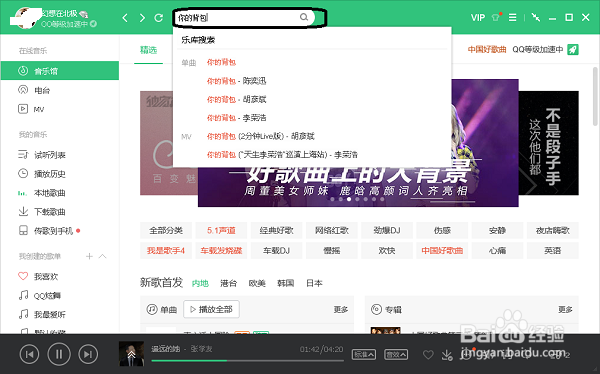Open the 中国好歌曲 link at top right
The width and height of the screenshot is (600, 374).
(487, 49)
